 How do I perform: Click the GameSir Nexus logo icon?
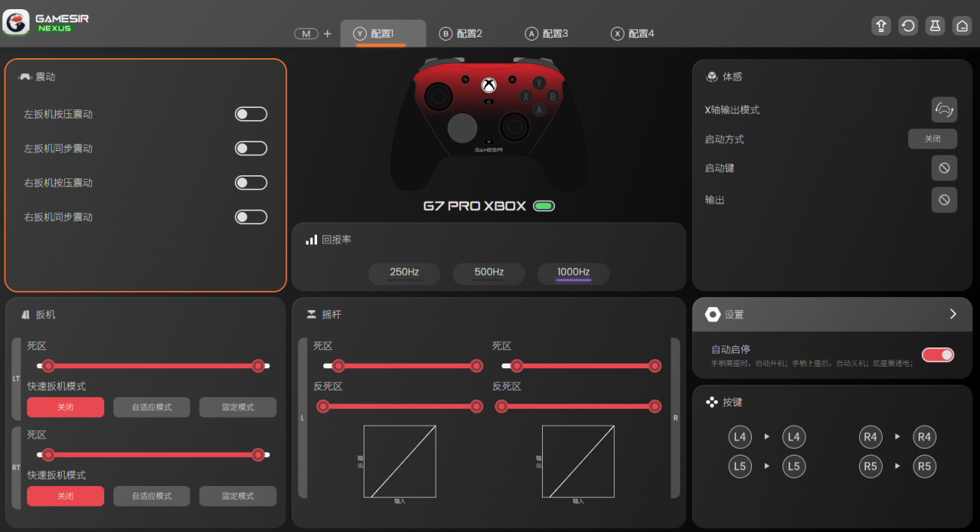pos(16,22)
